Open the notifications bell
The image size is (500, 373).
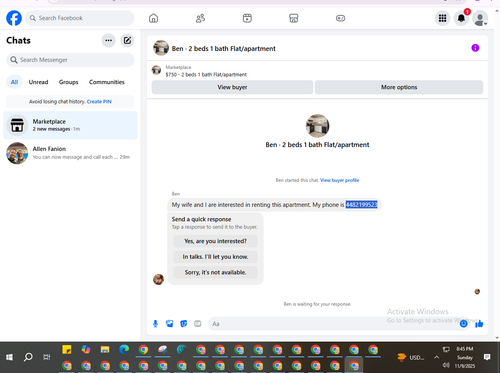461,18
